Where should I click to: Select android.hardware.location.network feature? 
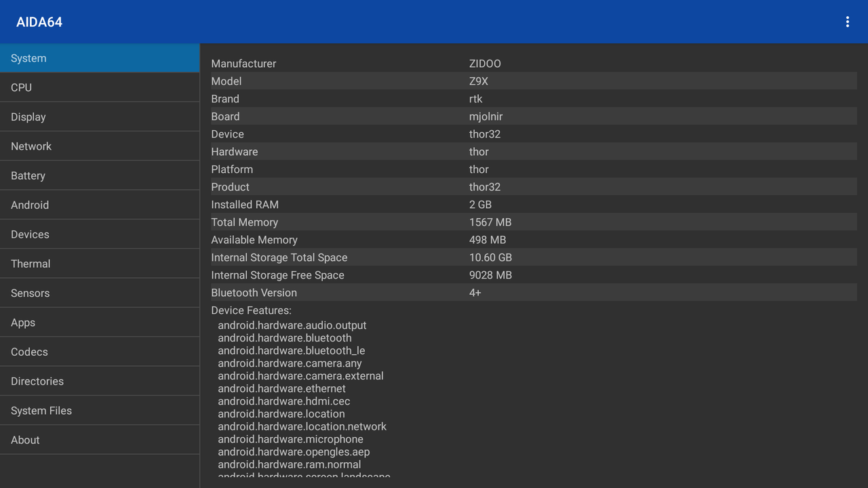[302, 426]
